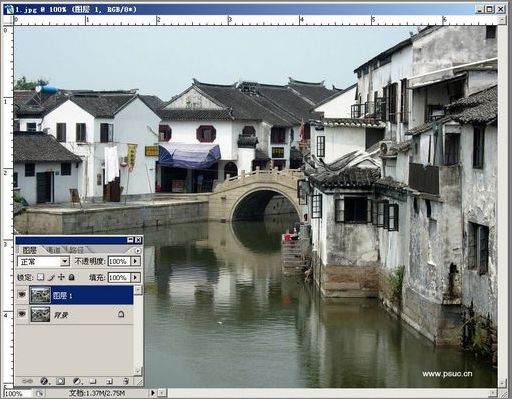This screenshot has width=512, height=399.
Task: Hide the 背景 layer
Action: coord(22,314)
